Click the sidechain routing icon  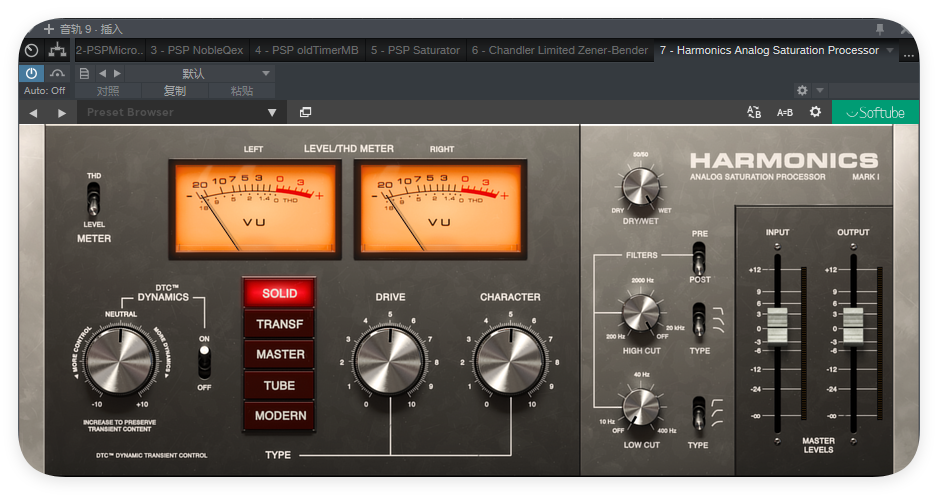(57, 50)
